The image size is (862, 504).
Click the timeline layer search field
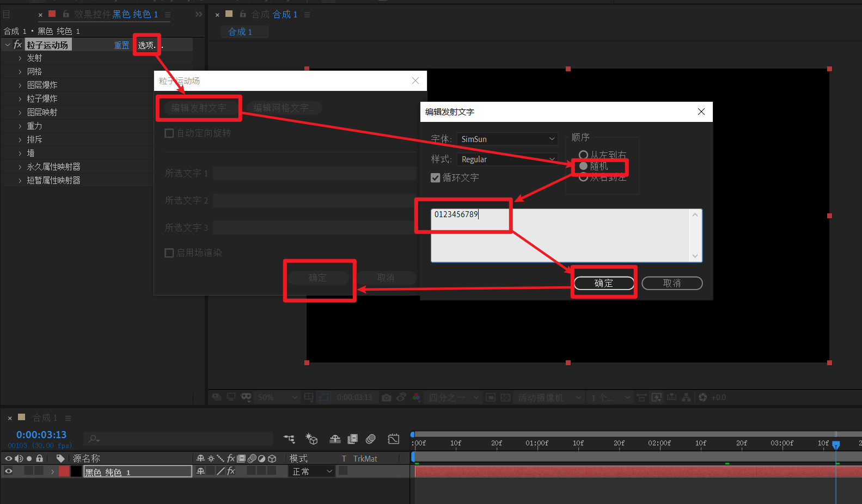coord(179,439)
